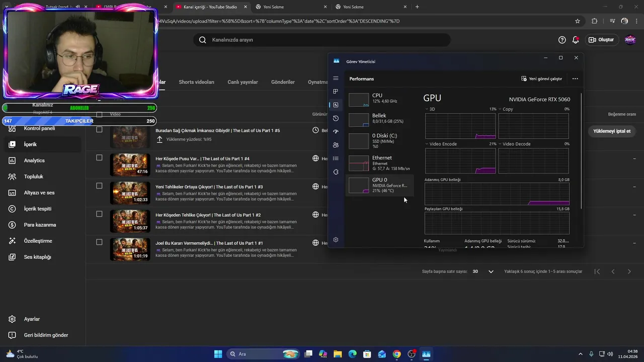Open rows-per-page dropdown showing 30
This screenshot has height=362, width=644.
pyautogui.click(x=483, y=271)
